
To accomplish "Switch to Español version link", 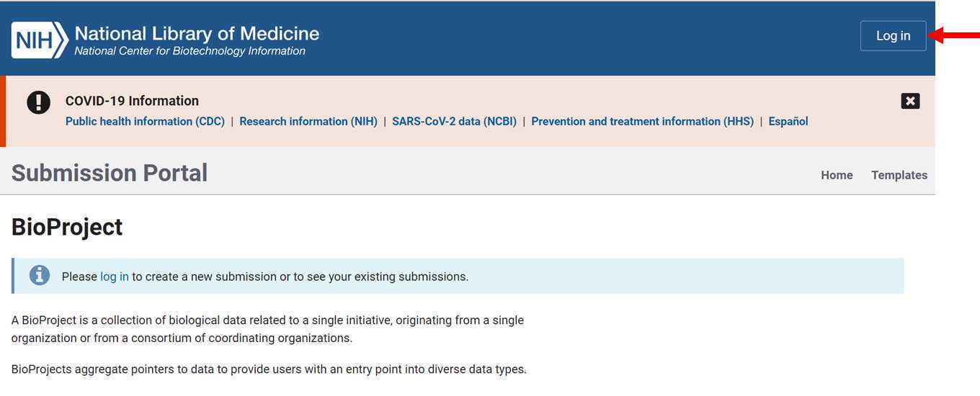I will pos(788,122).
